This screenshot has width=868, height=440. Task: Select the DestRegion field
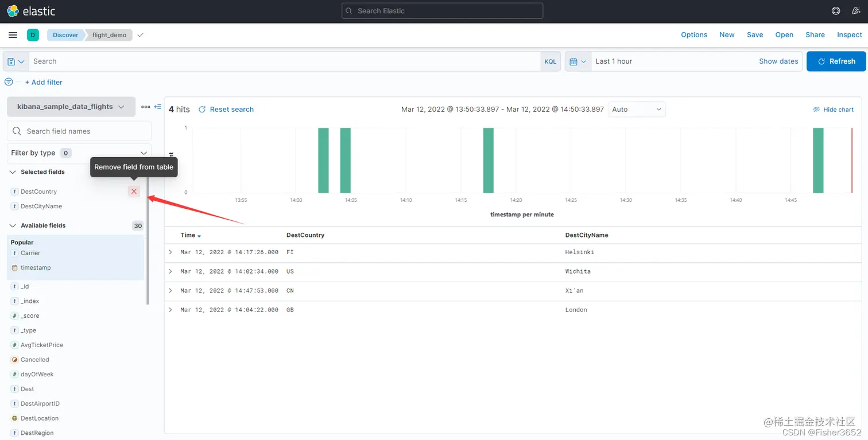(x=37, y=433)
